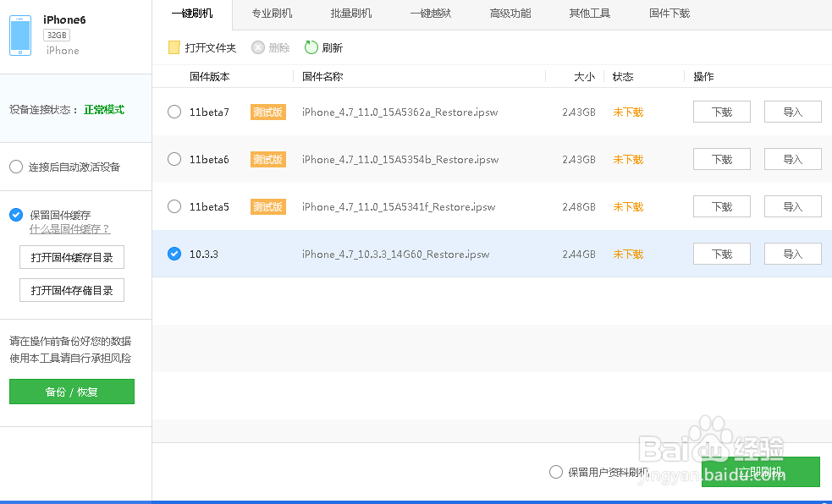Click iPhone_4.7_11.0_15A5354b_Restore.ipsw file name
Image resolution: width=832 pixels, height=504 pixels.
click(x=400, y=160)
